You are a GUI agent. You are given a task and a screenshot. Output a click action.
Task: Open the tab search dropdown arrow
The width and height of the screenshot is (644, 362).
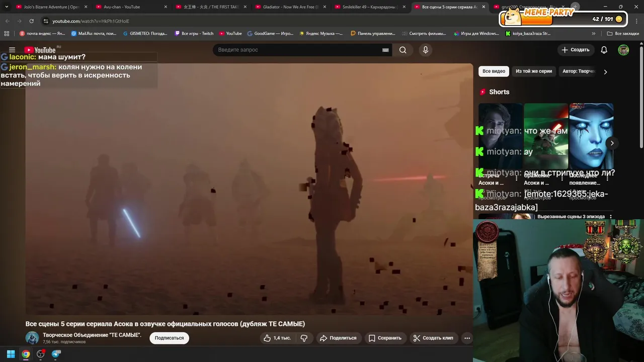(x=6, y=7)
